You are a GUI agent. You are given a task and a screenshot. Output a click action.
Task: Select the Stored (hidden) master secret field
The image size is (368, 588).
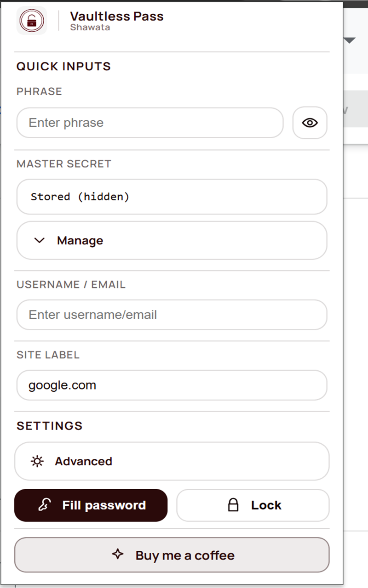(x=172, y=197)
